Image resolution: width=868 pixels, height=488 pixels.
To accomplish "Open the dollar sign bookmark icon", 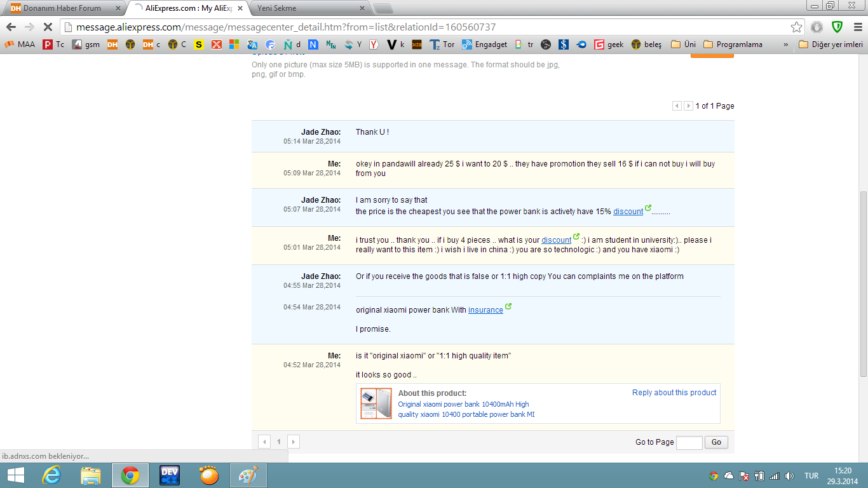I will (x=563, y=44).
